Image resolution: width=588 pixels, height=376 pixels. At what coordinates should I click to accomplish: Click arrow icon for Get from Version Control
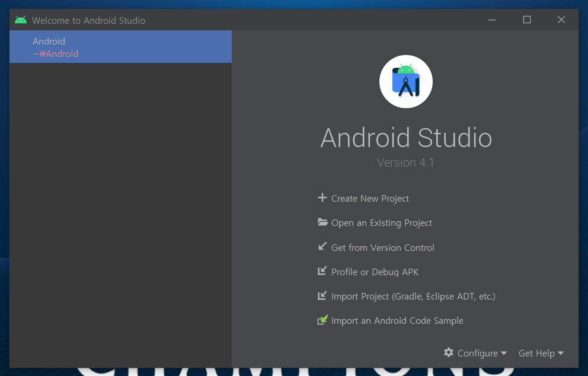(x=322, y=246)
